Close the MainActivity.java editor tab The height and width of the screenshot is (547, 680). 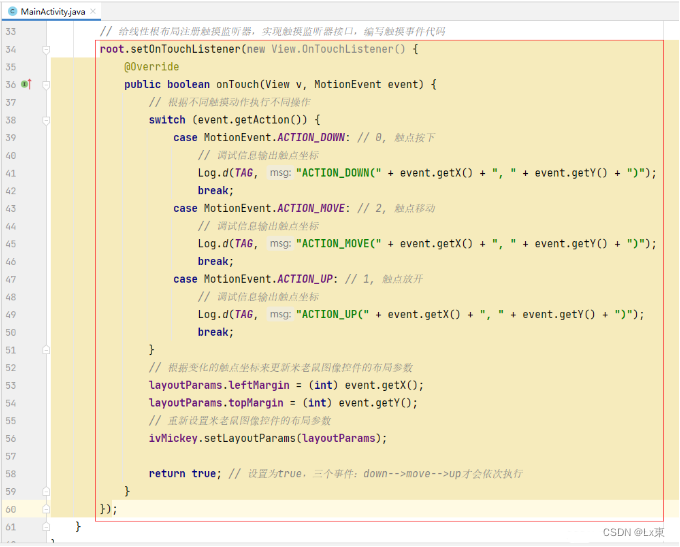(93, 12)
